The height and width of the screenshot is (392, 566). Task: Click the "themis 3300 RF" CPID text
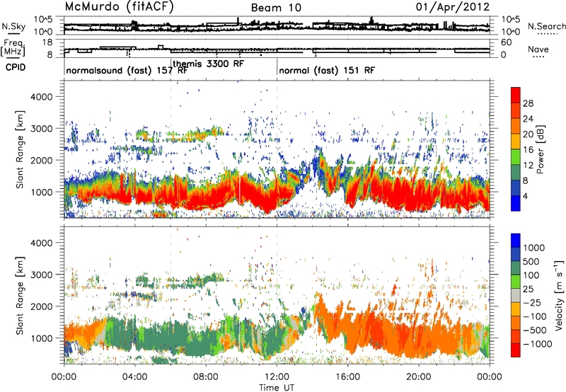pyautogui.click(x=209, y=64)
